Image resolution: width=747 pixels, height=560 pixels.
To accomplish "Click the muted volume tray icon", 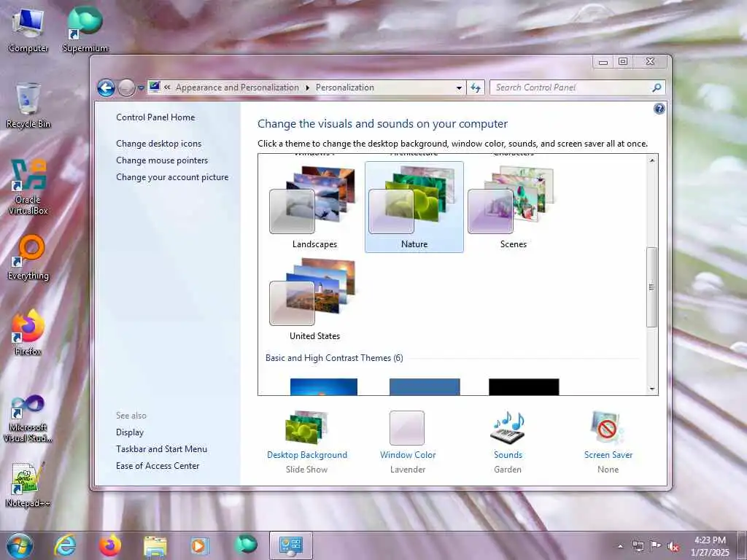I will coord(673,546).
